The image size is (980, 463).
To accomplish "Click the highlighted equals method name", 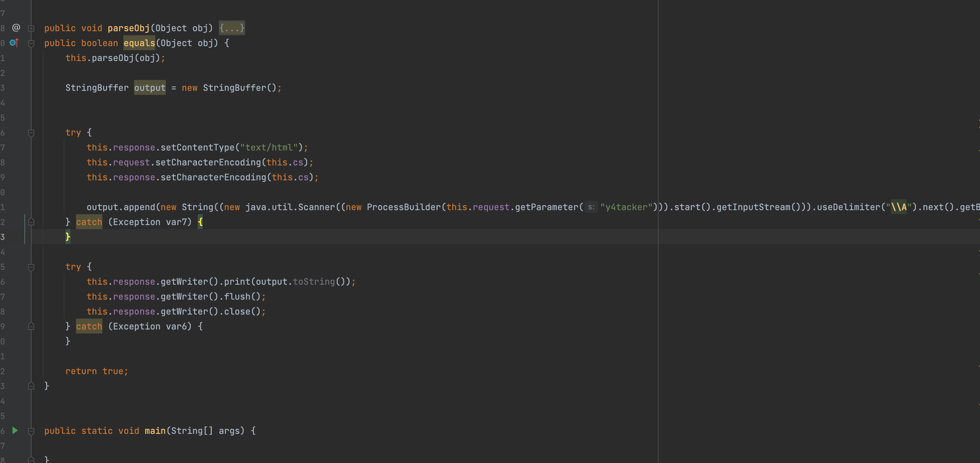I will (x=139, y=43).
